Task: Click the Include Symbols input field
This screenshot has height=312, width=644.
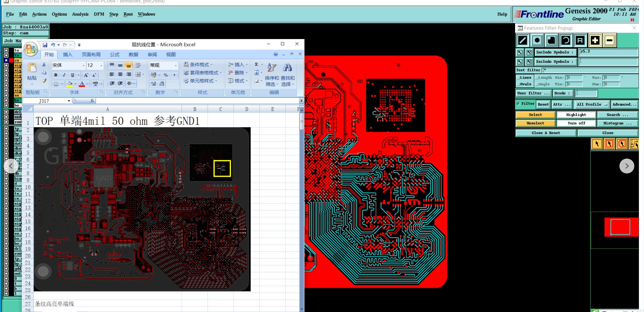Action: 608,52
